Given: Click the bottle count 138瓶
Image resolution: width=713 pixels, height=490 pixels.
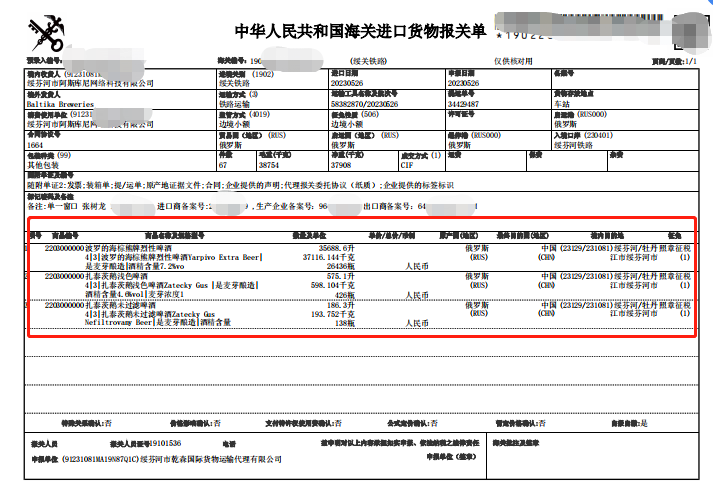Looking at the screenshot, I should tap(345, 323).
